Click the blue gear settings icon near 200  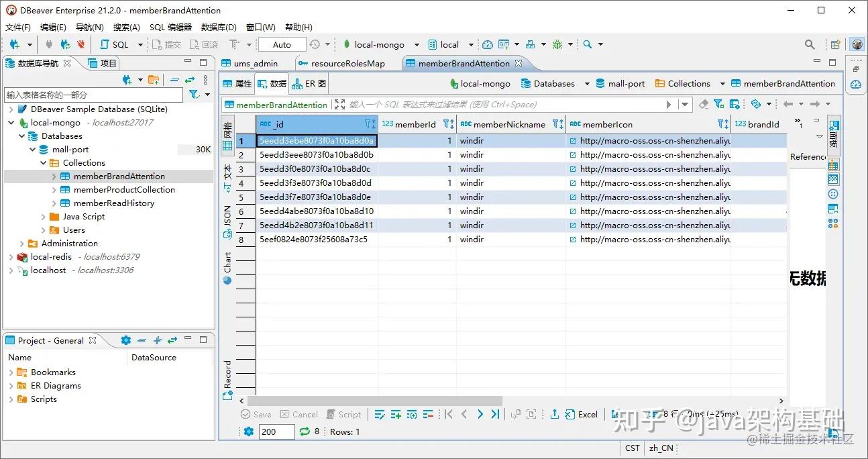click(x=249, y=431)
